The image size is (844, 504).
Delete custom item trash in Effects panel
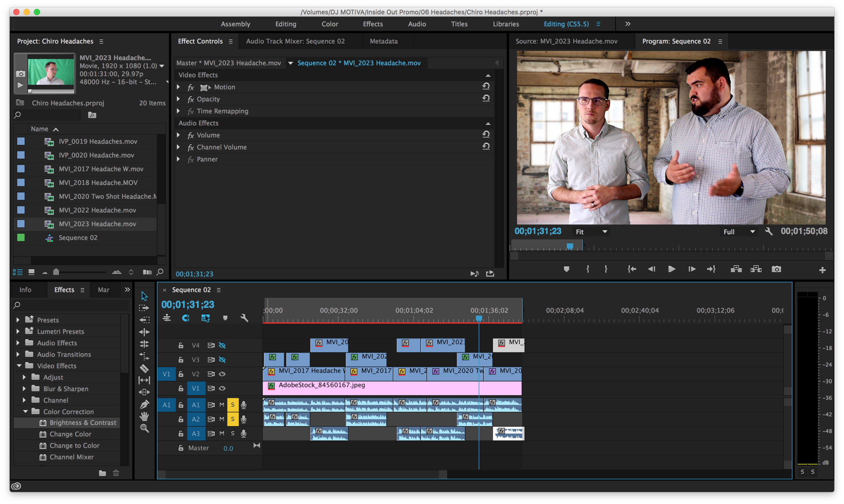pyautogui.click(x=116, y=473)
